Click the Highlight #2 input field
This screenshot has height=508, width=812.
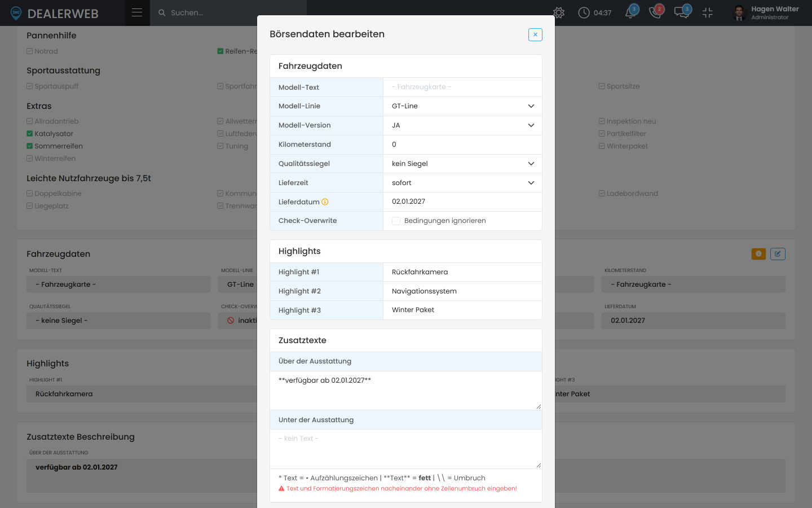point(462,291)
